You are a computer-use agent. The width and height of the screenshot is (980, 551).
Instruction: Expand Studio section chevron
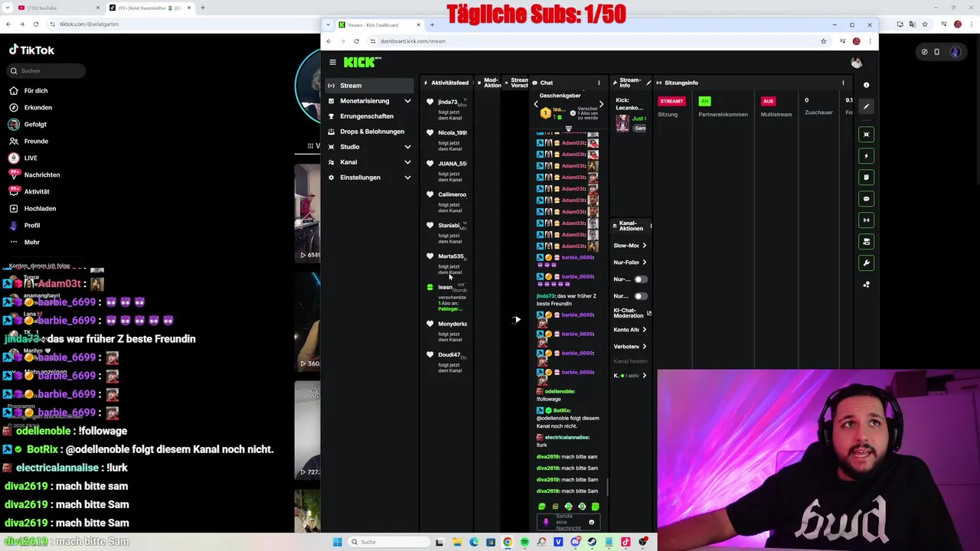(407, 147)
